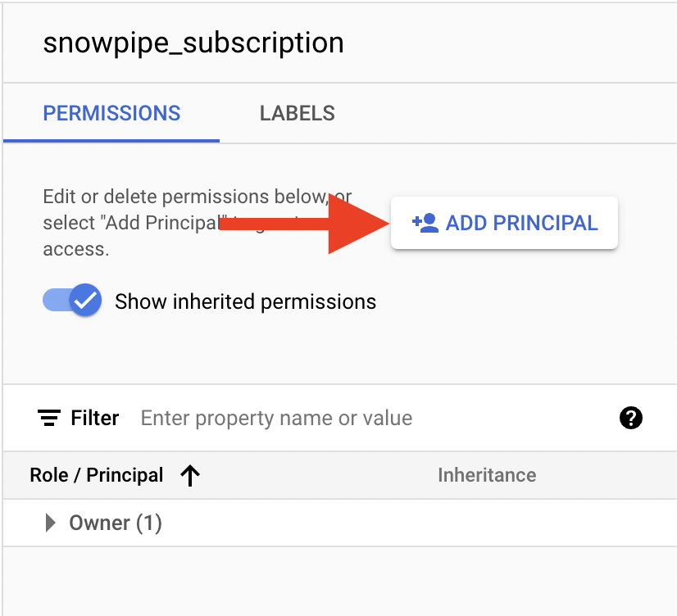677x616 pixels.
Task: Click the ADD PRINCIPAL button
Action: coord(504,223)
